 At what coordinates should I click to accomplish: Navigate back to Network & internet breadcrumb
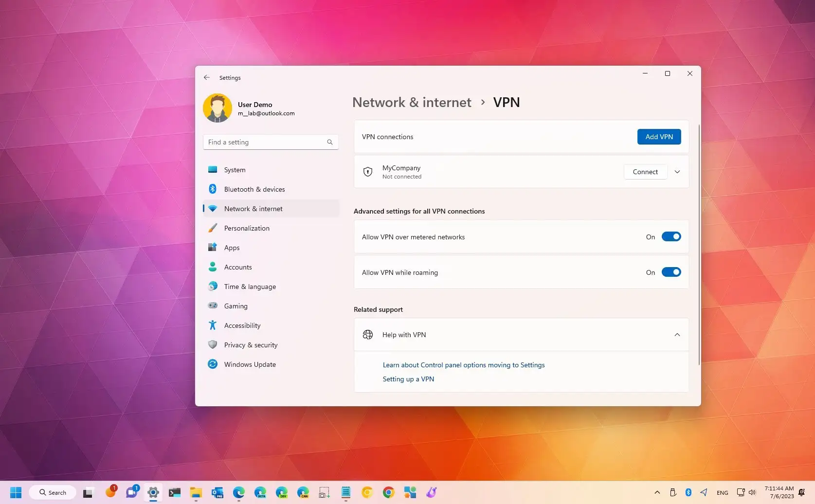tap(412, 102)
